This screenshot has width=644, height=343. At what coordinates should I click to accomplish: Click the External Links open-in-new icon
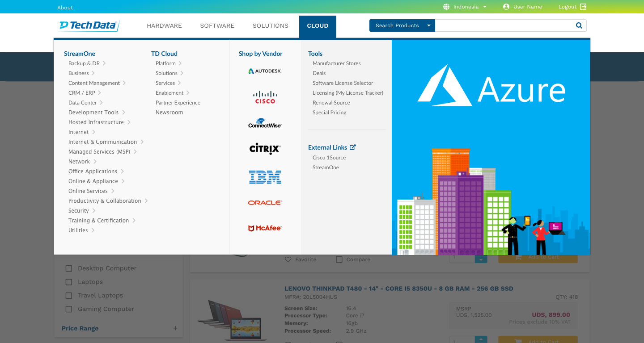[352, 147]
